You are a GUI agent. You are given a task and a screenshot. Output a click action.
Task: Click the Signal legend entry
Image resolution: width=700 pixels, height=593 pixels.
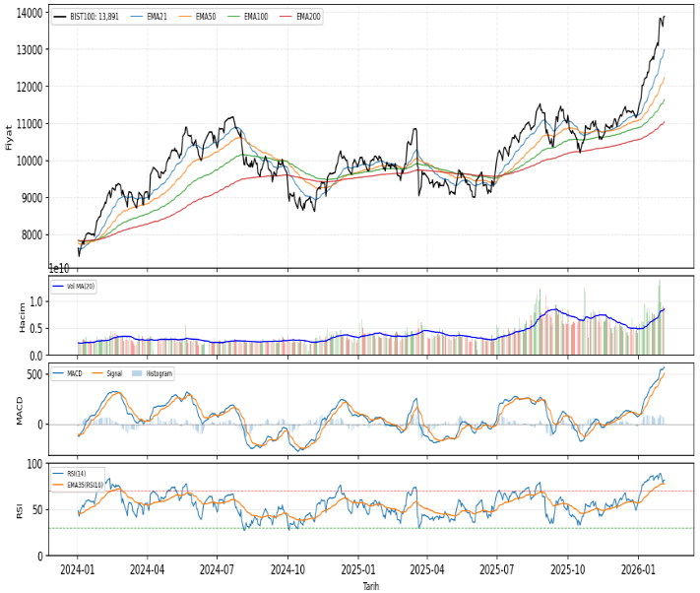coord(116,373)
